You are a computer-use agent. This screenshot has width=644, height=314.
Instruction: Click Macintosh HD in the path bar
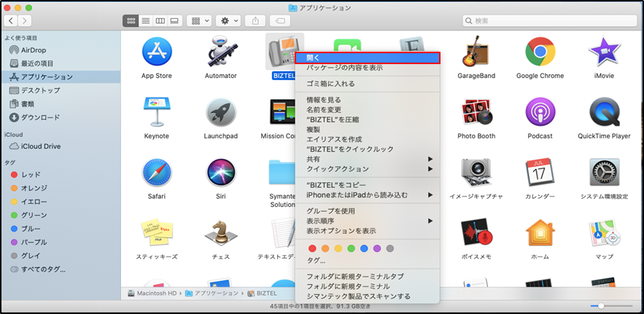[x=153, y=293]
